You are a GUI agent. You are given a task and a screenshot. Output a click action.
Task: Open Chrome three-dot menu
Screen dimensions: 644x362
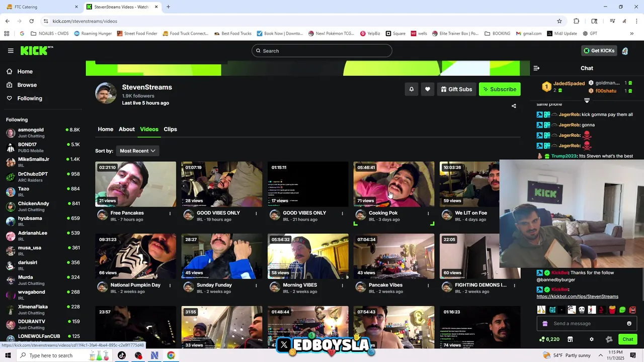pos(637,21)
